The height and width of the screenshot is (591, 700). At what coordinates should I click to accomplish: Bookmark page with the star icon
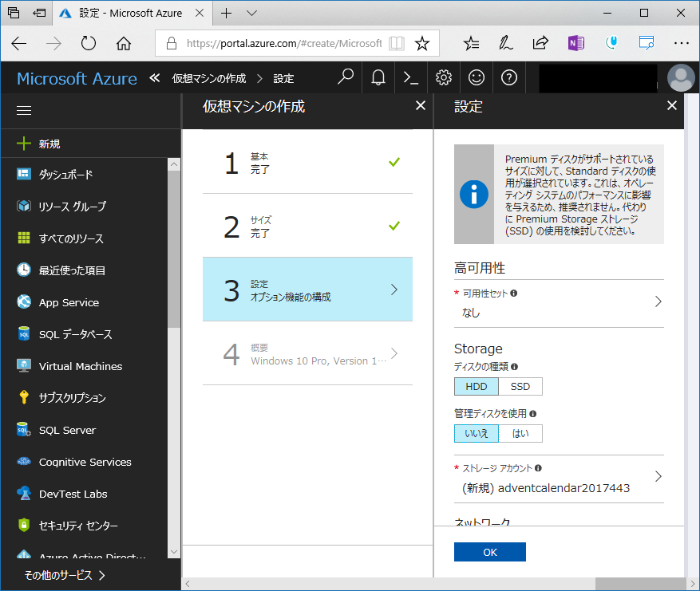click(422, 43)
